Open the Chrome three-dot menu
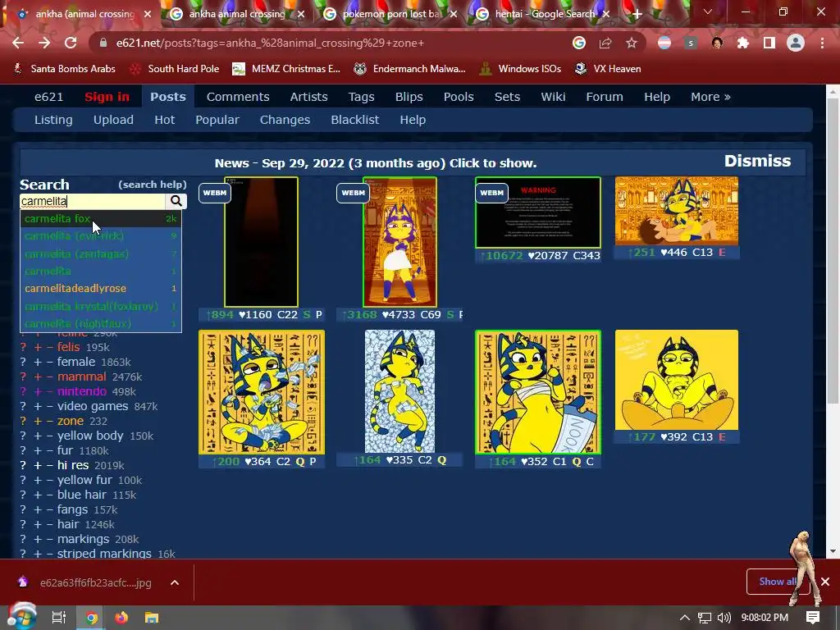This screenshot has width=840, height=630. (x=822, y=43)
